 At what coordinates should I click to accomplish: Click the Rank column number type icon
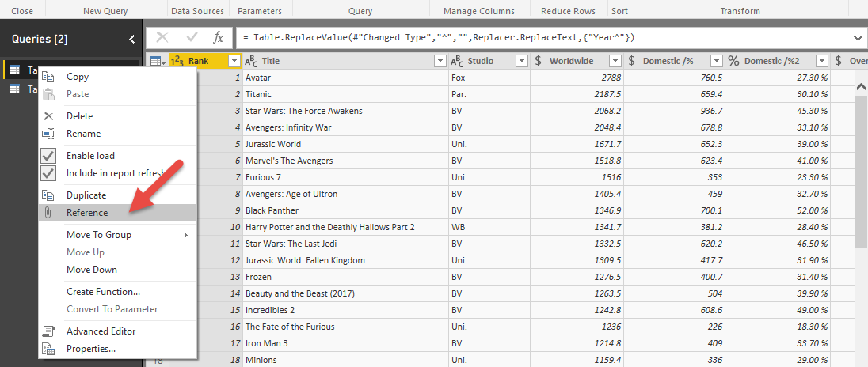pyautogui.click(x=177, y=61)
